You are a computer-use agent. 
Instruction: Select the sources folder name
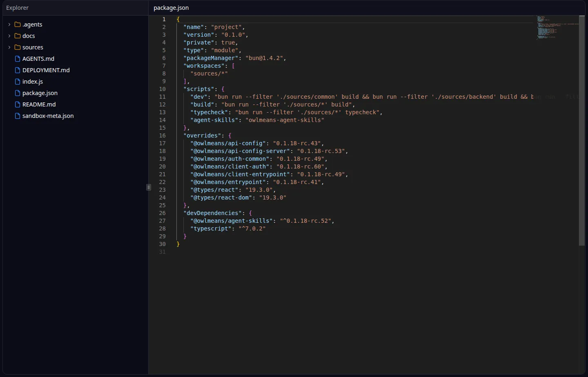tap(33, 47)
